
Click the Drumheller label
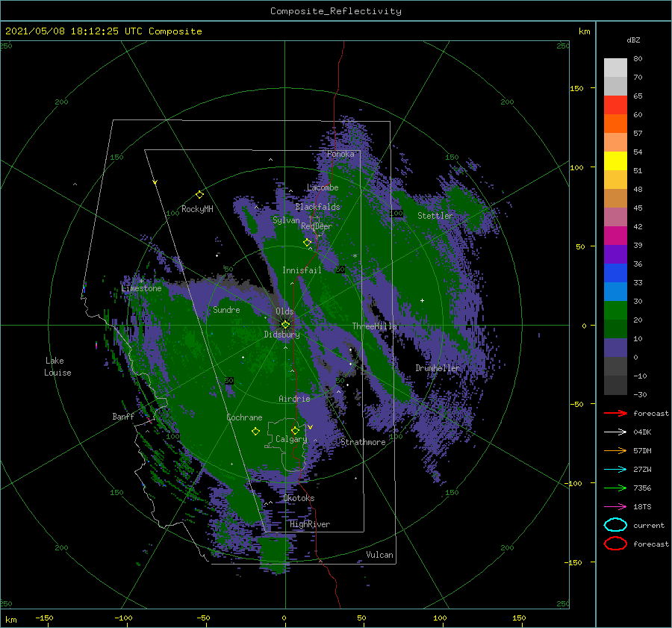pyautogui.click(x=438, y=368)
